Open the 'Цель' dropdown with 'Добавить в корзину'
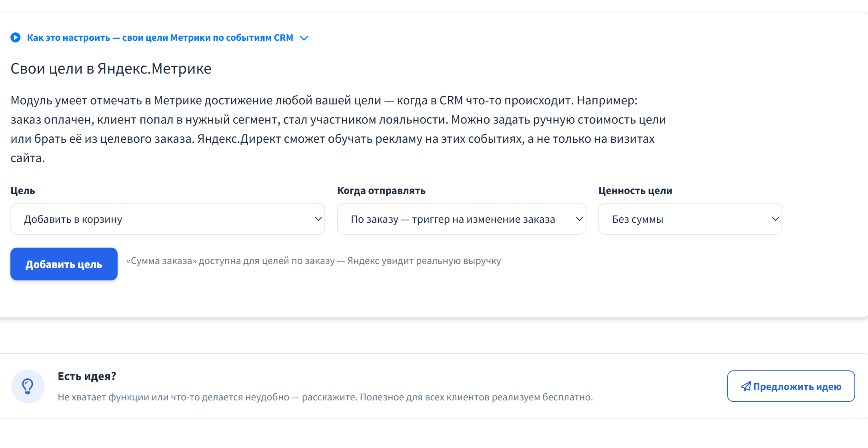Image resolution: width=868 pixels, height=448 pixels. tap(168, 219)
